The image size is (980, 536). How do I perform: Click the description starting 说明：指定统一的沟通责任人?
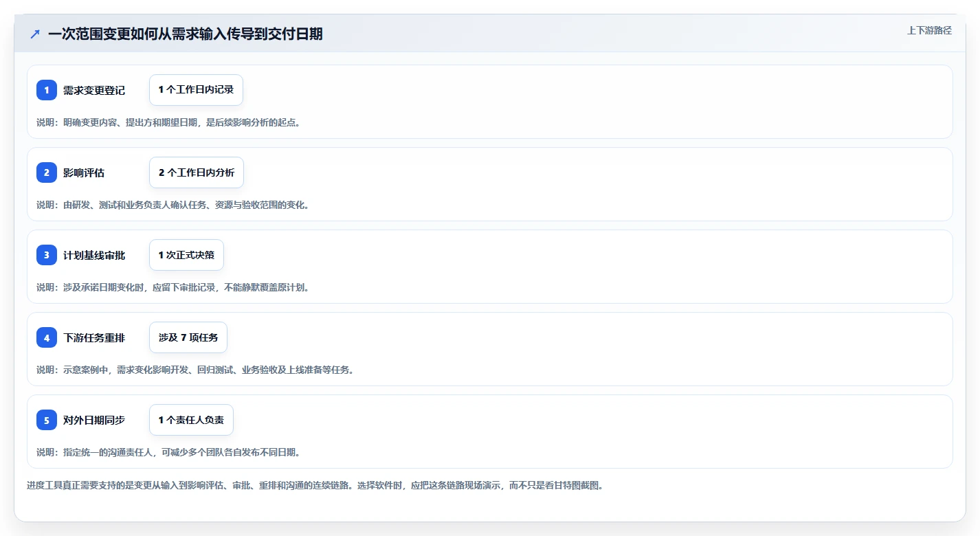tap(168, 452)
